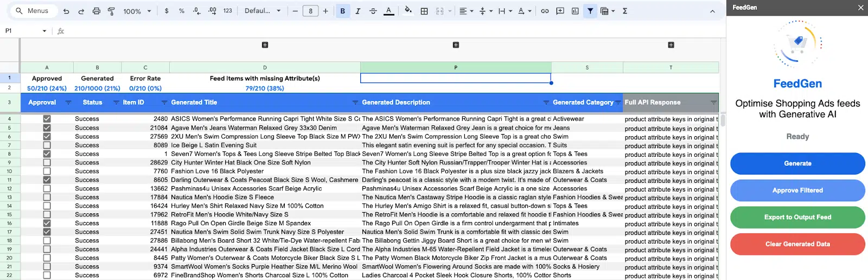This screenshot has width=868, height=280.
Task: Select the paint format roller icon
Action: click(111, 11)
